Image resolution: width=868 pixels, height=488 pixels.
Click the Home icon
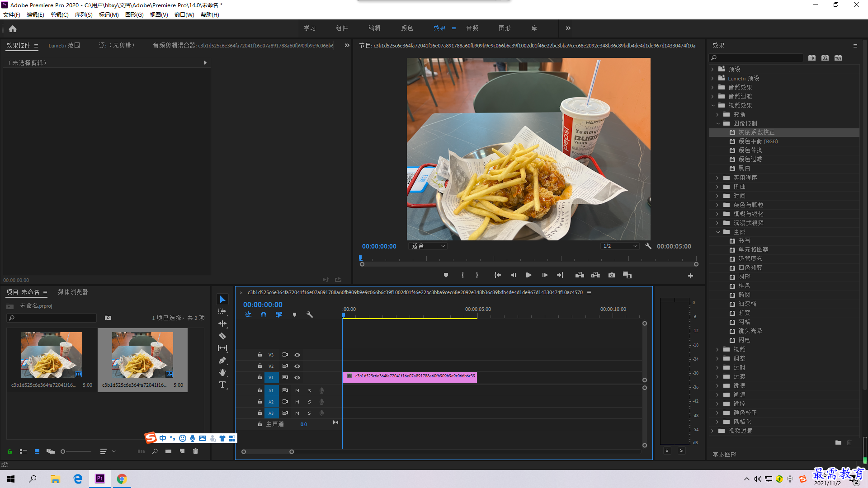(13, 28)
